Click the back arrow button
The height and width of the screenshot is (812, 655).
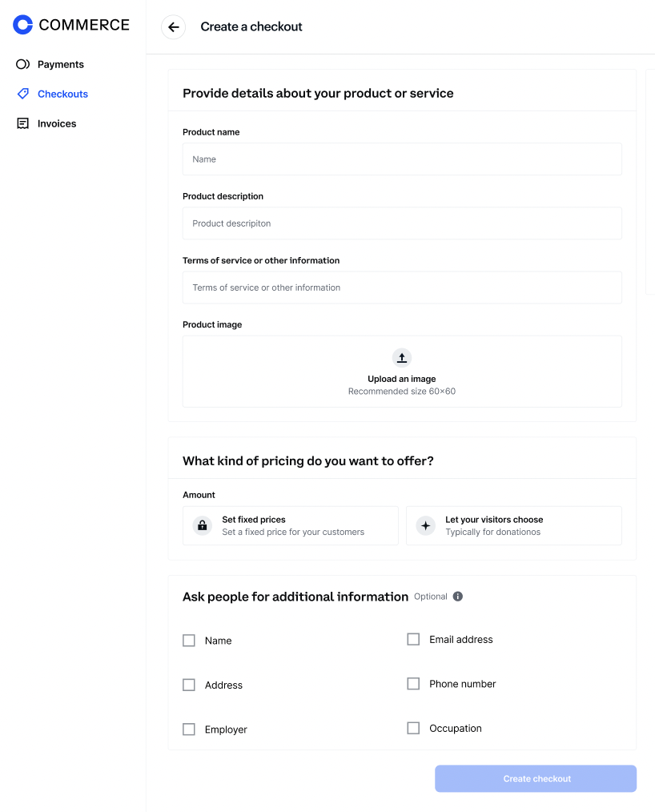click(x=173, y=27)
